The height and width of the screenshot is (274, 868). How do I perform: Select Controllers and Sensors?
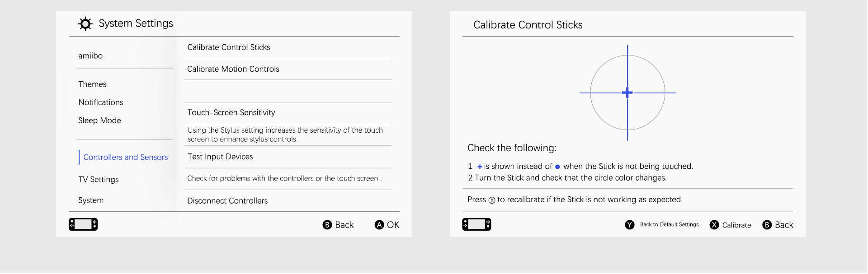click(125, 157)
